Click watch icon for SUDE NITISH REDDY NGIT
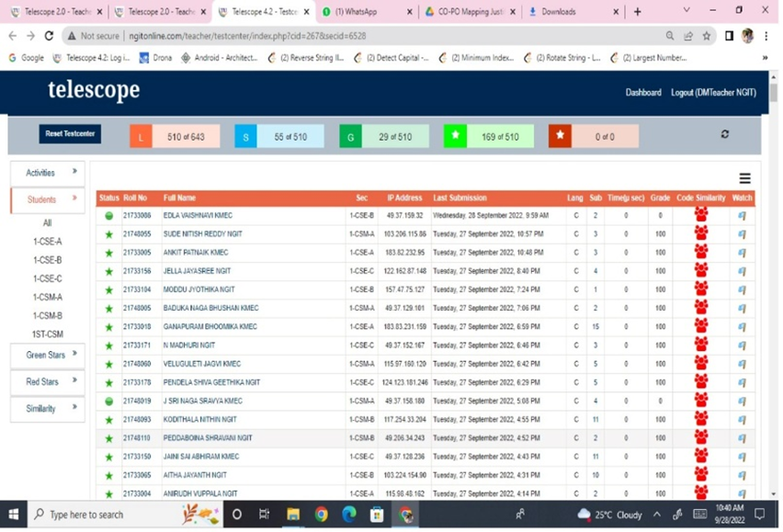Viewport: 783px width, 532px height. coord(742,234)
